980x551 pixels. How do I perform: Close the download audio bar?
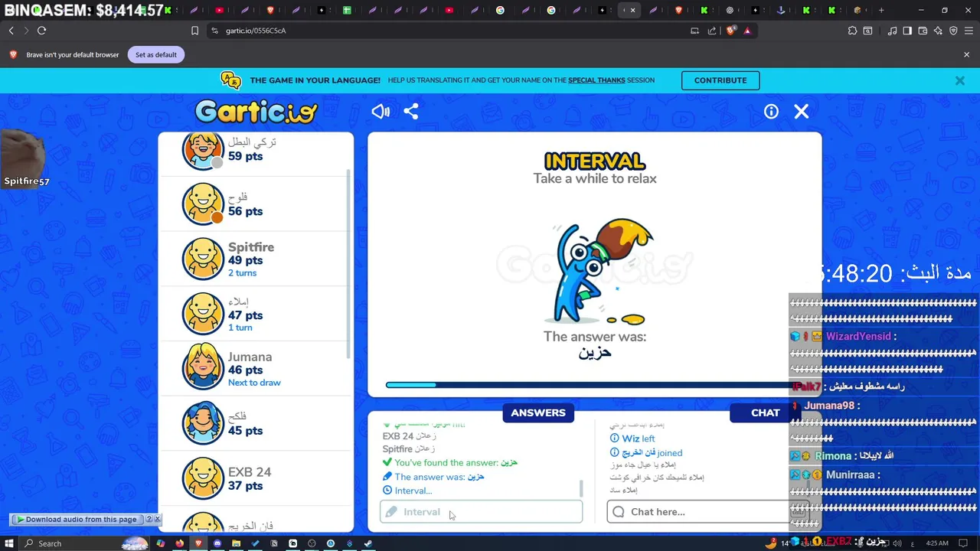coord(158,520)
